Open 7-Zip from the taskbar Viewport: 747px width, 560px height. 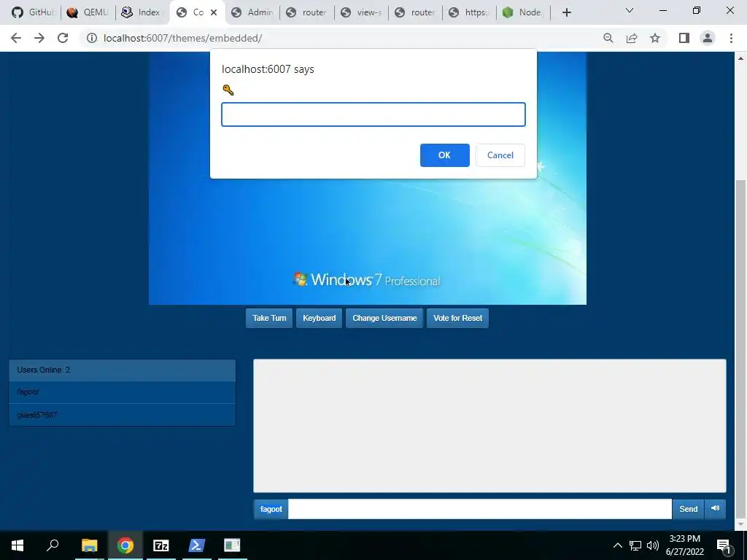161,545
